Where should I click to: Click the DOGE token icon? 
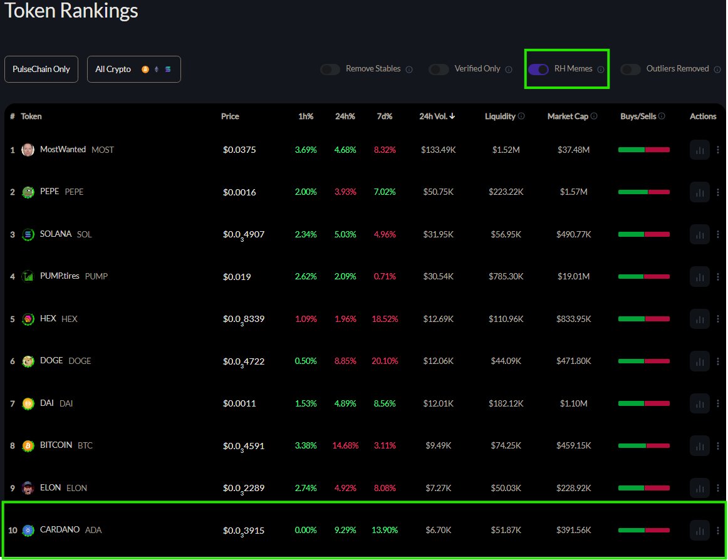[x=28, y=361]
